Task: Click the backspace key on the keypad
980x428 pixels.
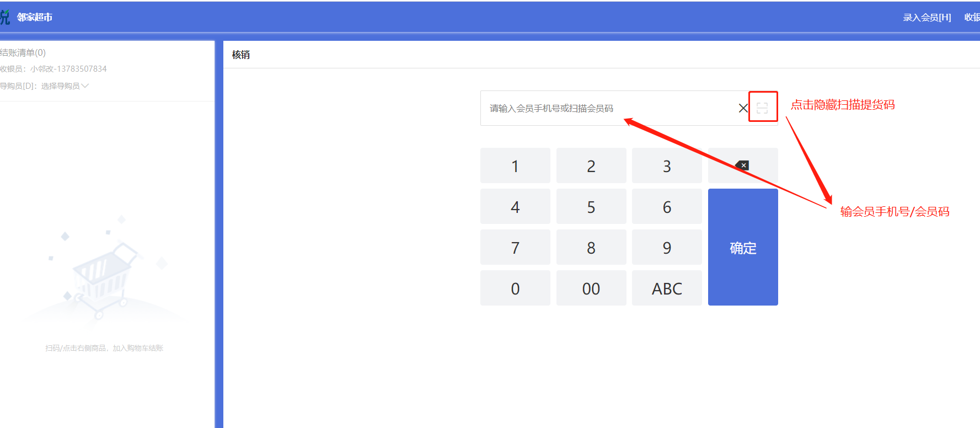Action: (x=743, y=165)
